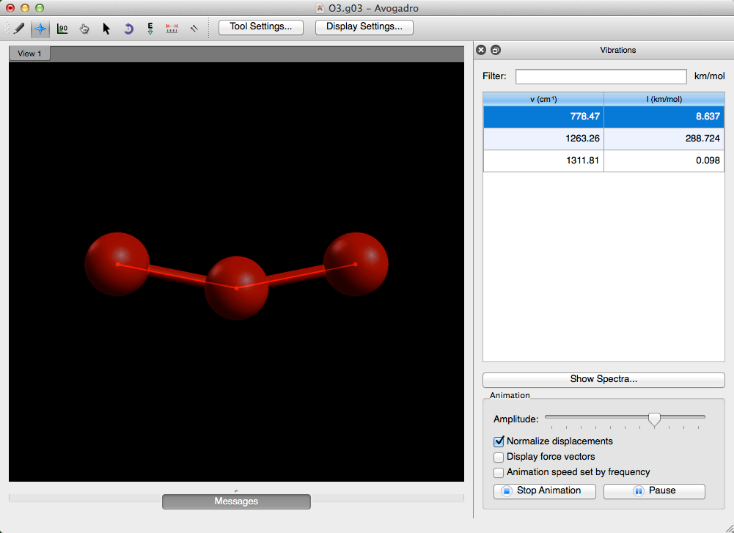Switch to the View 1 tab
Screen dimensions: 734x533
30,53
